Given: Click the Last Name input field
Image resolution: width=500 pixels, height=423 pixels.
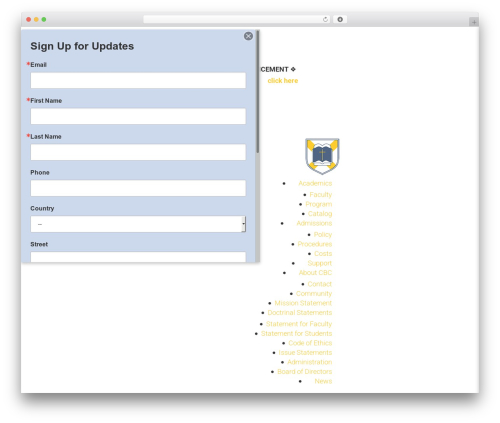Looking at the screenshot, I should pyautogui.click(x=138, y=152).
